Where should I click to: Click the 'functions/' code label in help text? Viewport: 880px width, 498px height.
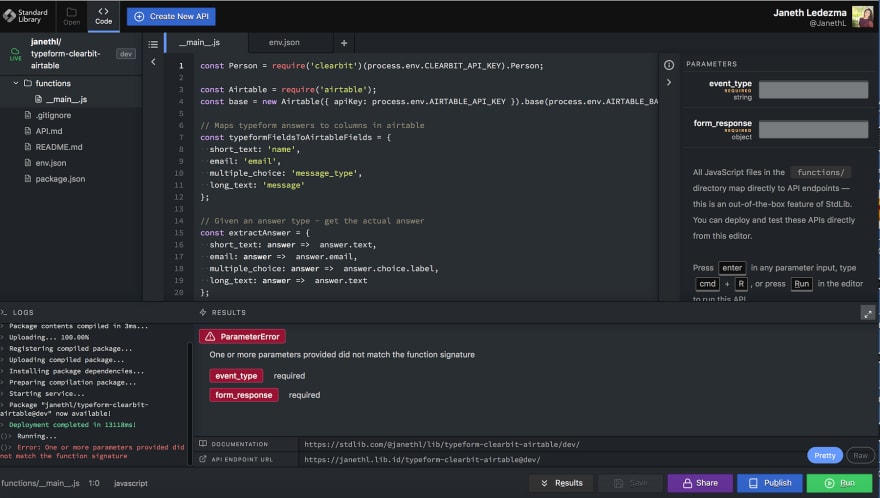click(x=821, y=172)
